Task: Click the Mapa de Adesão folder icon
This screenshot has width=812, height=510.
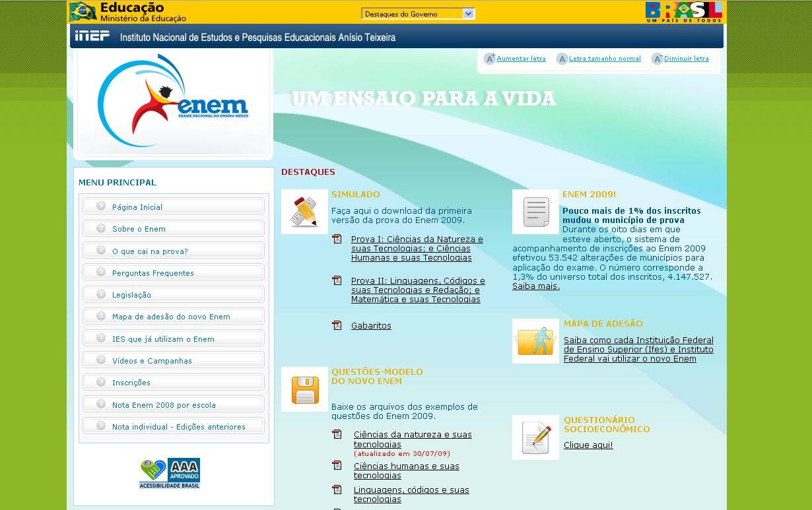Action: [535, 341]
